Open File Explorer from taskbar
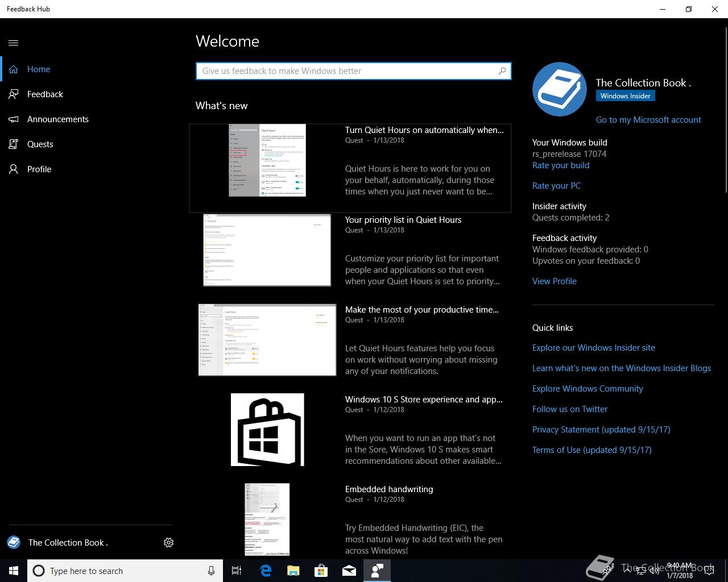This screenshot has height=582, width=728. pyautogui.click(x=293, y=571)
